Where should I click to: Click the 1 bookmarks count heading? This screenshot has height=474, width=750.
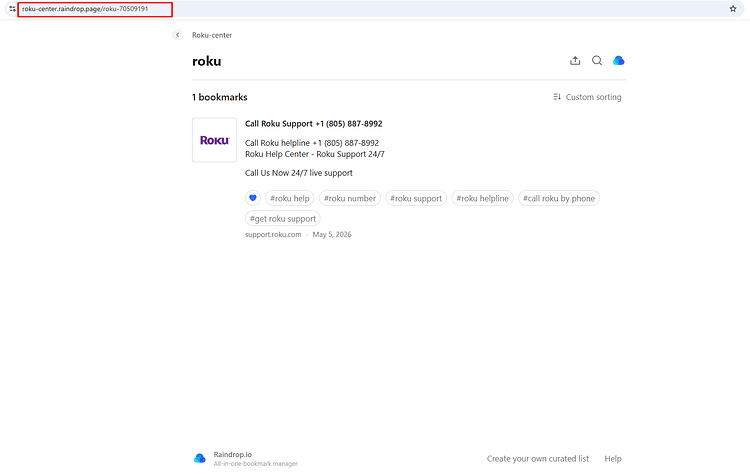point(220,97)
